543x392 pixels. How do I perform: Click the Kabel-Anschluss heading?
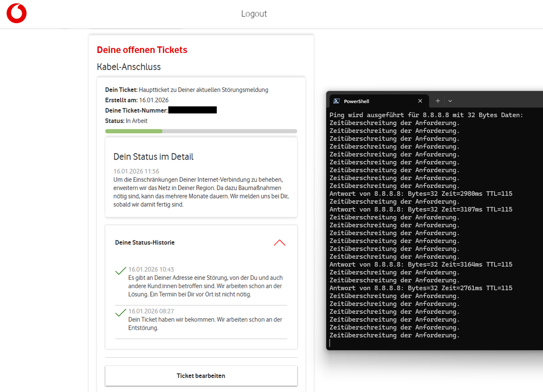[129, 67]
